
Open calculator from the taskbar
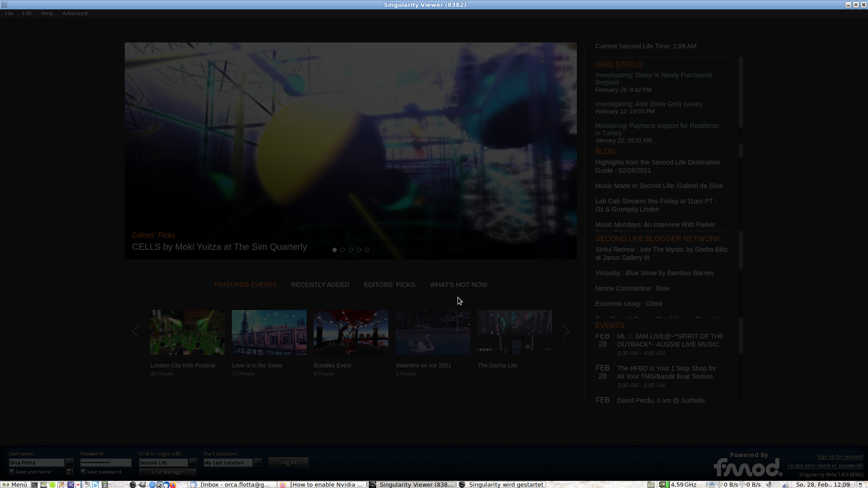[105, 484]
